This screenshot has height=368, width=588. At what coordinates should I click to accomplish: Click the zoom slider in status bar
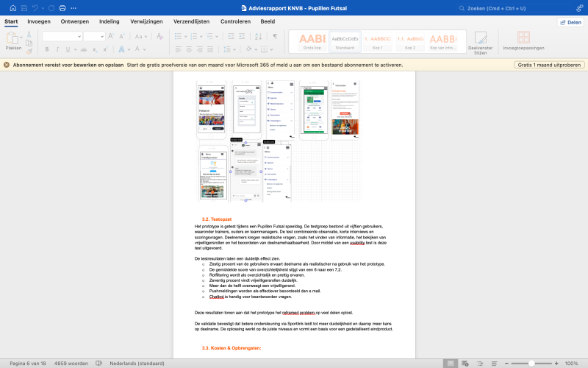point(533,363)
